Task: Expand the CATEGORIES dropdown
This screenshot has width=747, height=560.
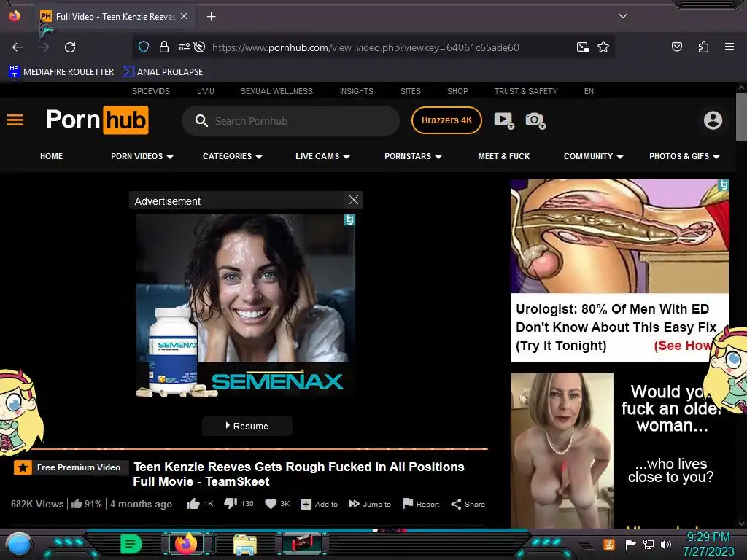Action: coord(232,156)
